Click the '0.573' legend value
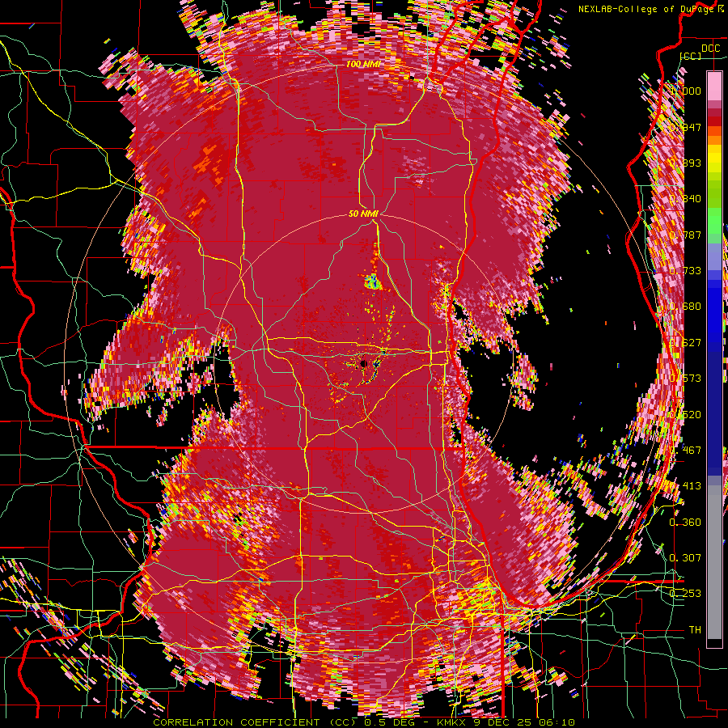Image resolution: width=728 pixels, height=728 pixels. pyautogui.click(x=685, y=378)
